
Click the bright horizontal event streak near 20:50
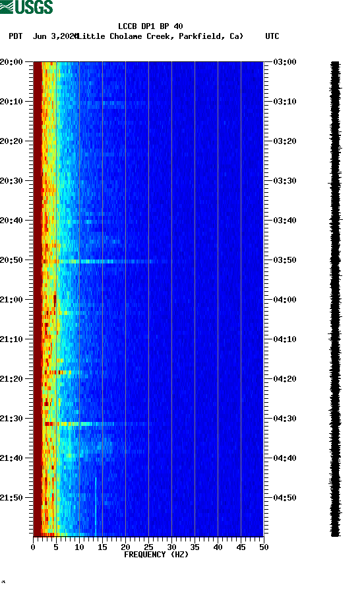click(105, 261)
